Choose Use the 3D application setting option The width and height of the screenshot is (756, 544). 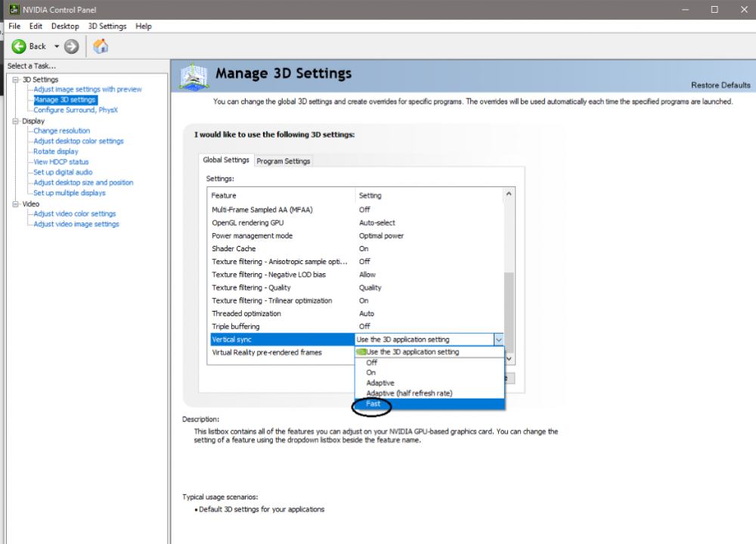click(429, 352)
